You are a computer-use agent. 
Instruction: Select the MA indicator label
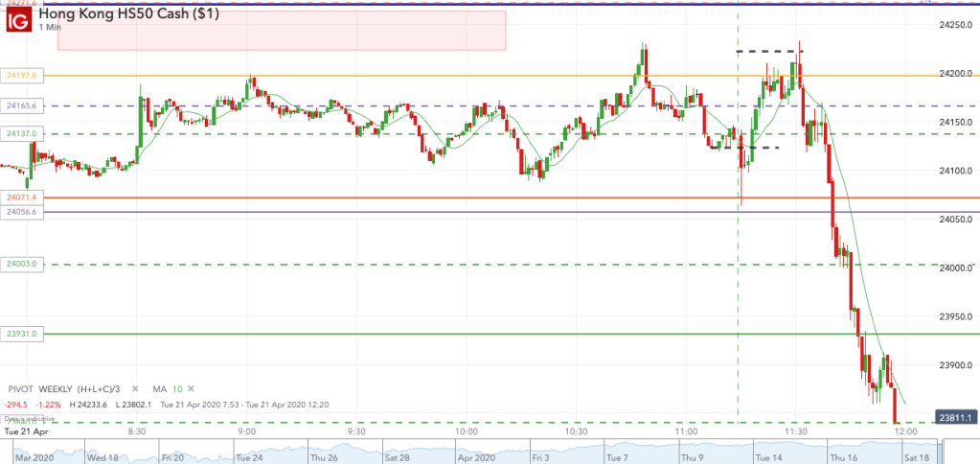click(157, 388)
